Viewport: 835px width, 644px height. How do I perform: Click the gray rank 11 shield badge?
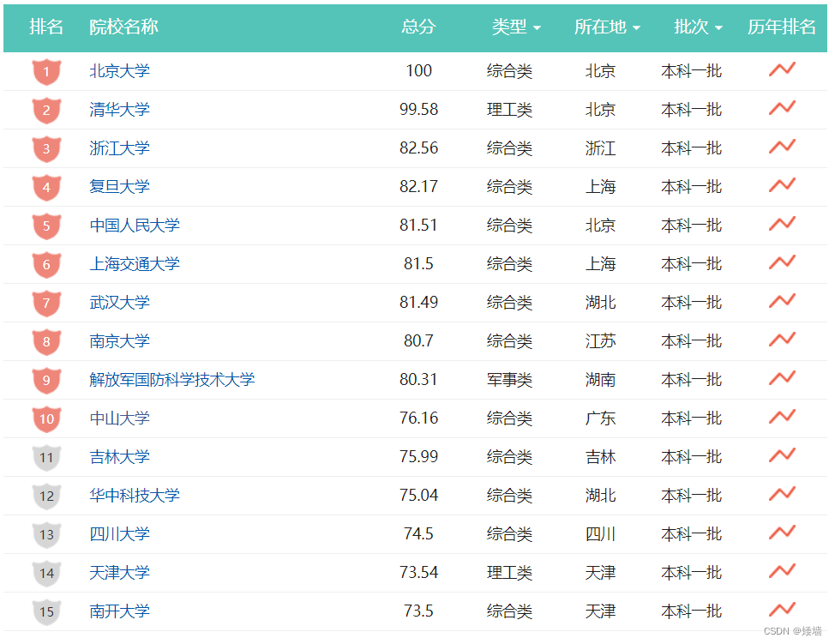click(47, 458)
